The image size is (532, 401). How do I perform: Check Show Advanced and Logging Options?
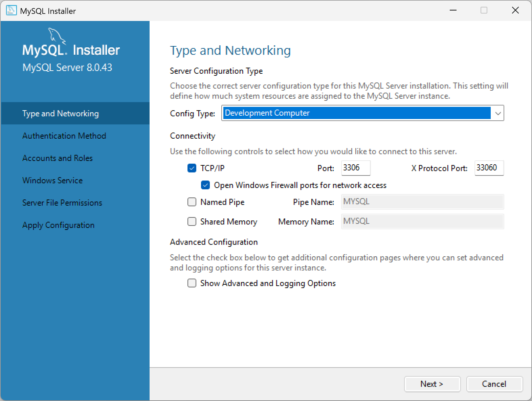(192, 283)
